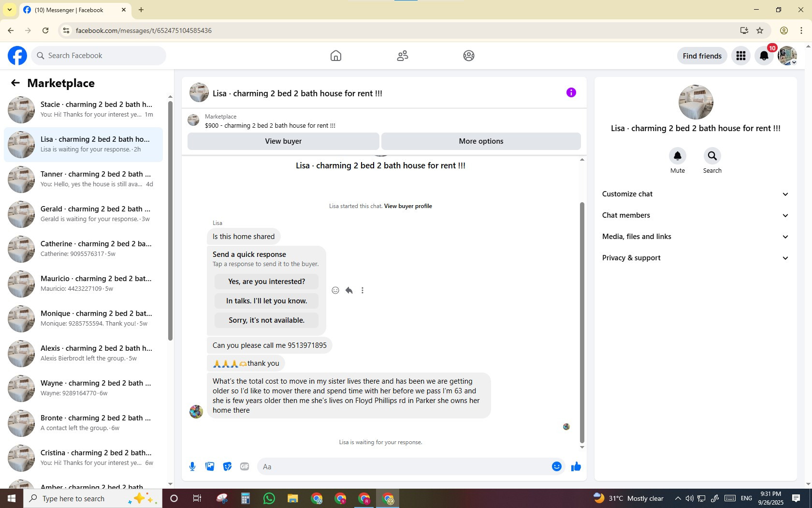
Task: Choose a GIF
Action: pos(245,466)
